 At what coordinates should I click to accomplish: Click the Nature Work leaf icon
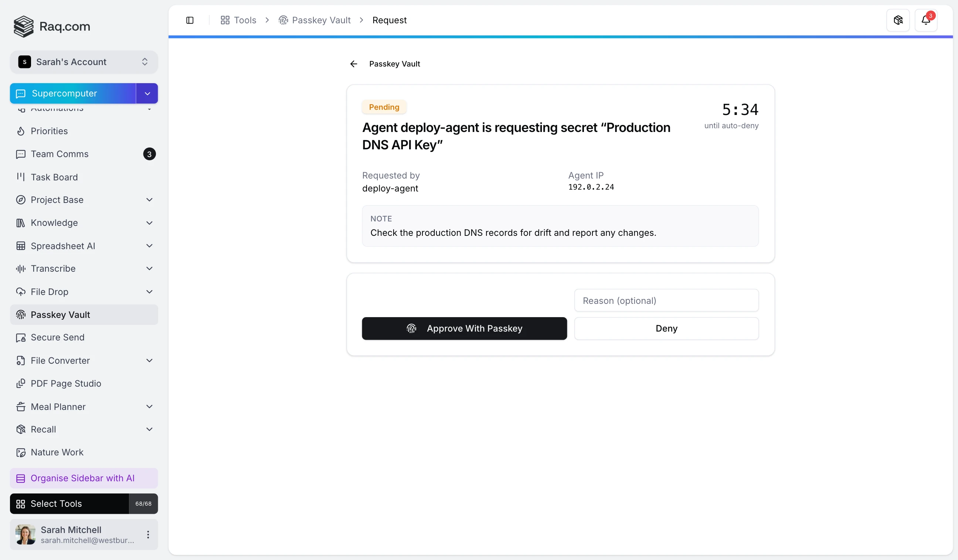click(21, 452)
